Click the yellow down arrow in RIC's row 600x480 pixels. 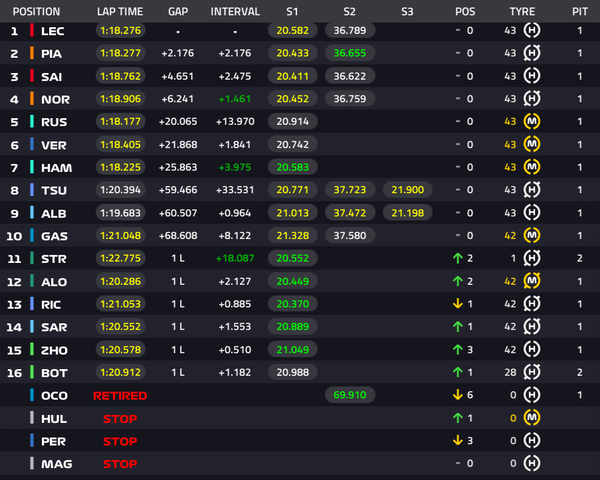coord(458,304)
